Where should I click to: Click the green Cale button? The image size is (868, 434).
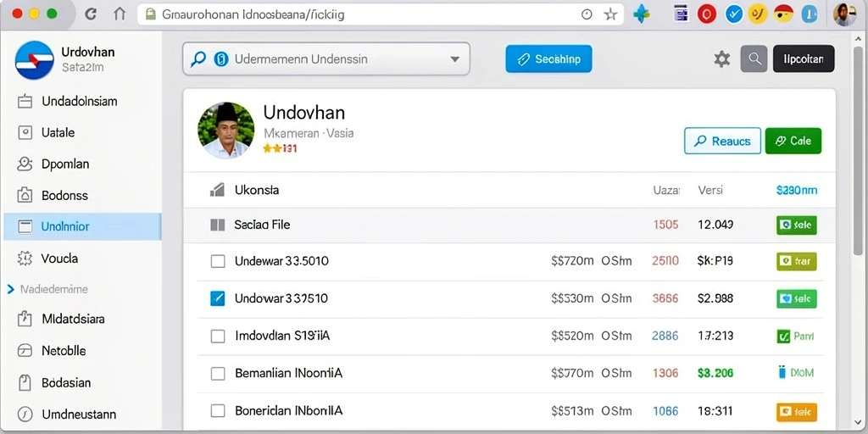click(793, 142)
